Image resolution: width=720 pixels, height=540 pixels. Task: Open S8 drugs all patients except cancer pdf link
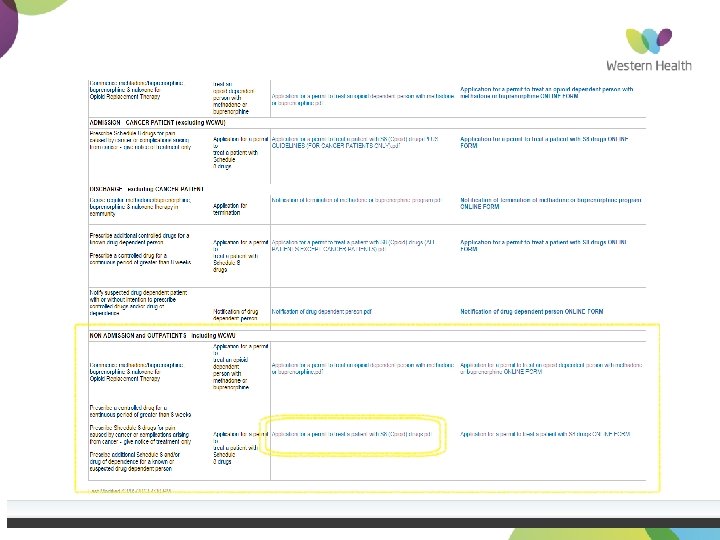point(353,246)
